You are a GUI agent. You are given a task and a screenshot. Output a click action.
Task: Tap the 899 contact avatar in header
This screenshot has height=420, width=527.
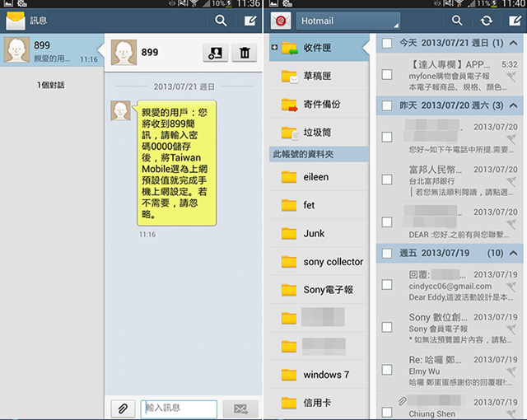coord(124,53)
